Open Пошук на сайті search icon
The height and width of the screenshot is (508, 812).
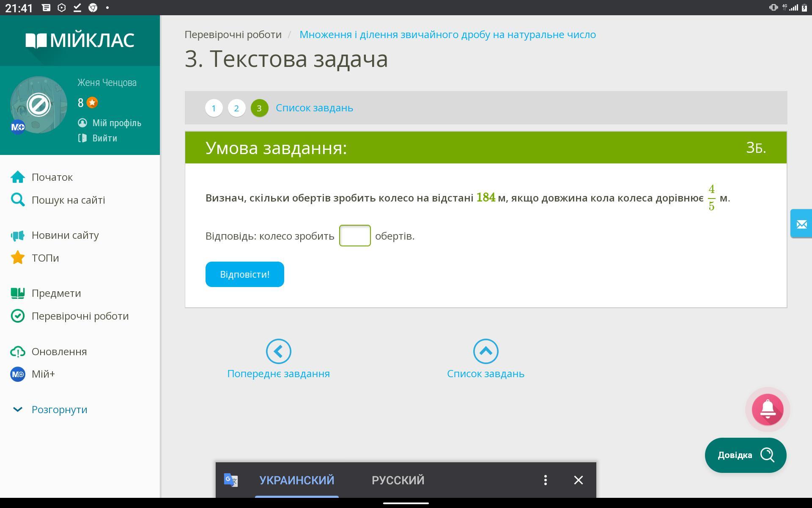click(18, 199)
